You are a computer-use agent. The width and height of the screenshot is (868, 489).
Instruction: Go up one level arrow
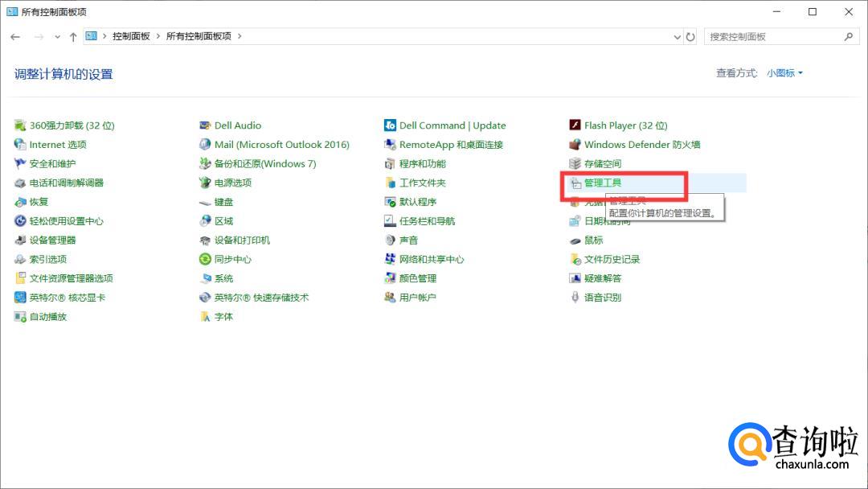[x=73, y=37]
